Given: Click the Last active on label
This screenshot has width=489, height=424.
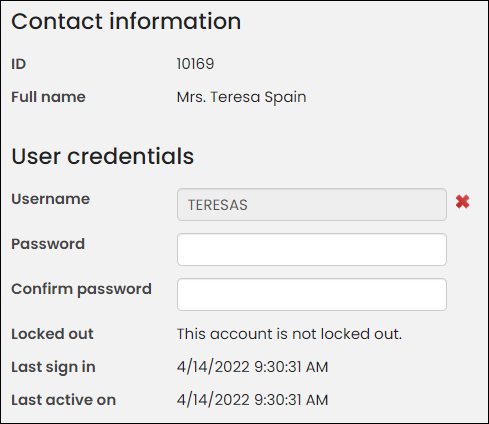Looking at the screenshot, I should (x=64, y=400).
